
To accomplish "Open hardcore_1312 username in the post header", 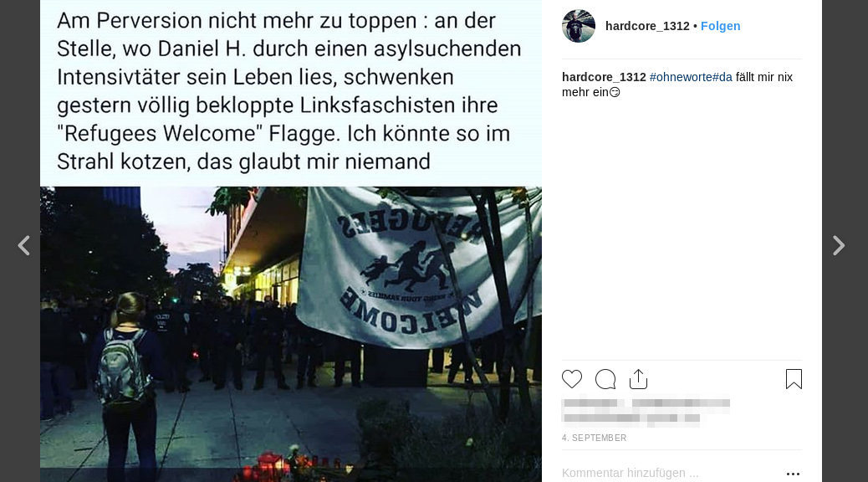I will (x=647, y=26).
